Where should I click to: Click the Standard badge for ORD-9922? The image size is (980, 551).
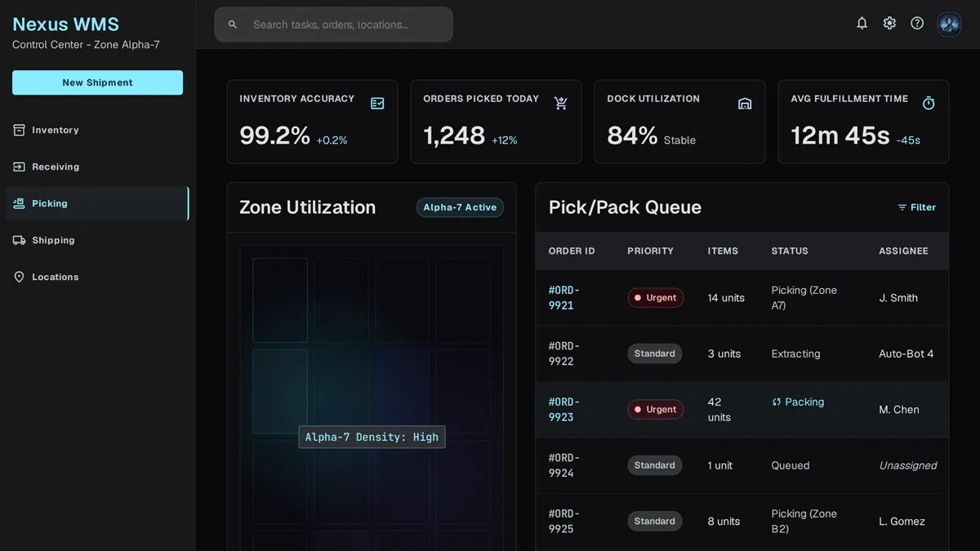(655, 353)
